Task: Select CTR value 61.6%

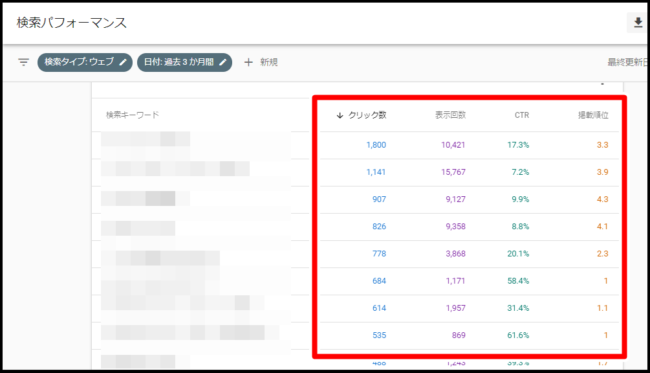Action: click(518, 335)
